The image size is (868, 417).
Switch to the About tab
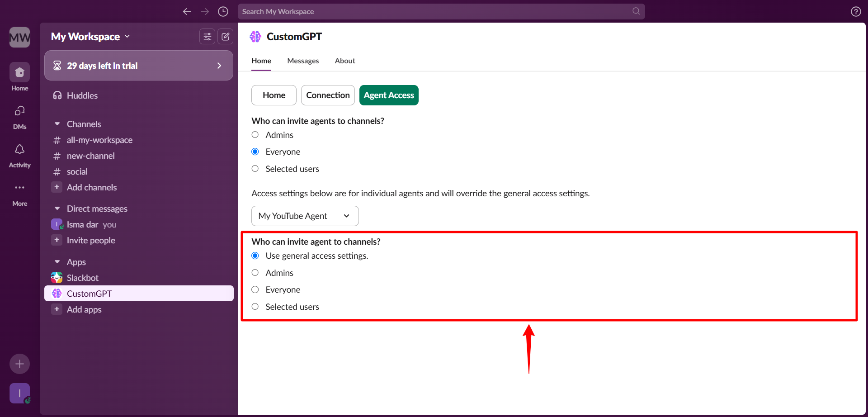click(x=345, y=61)
